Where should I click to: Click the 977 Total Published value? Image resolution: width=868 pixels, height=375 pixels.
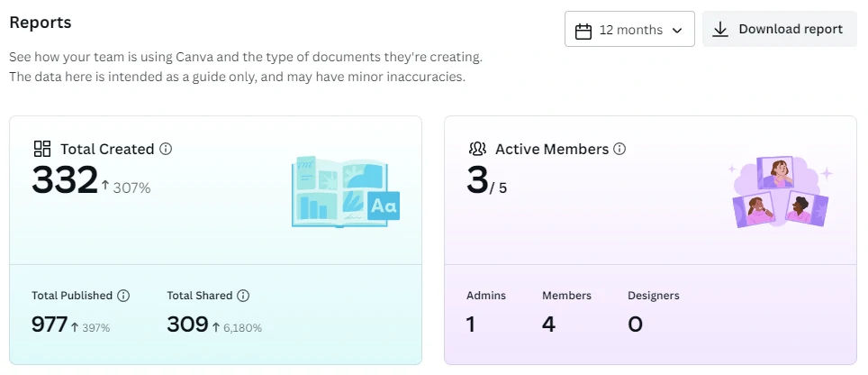(x=50, y=325)
